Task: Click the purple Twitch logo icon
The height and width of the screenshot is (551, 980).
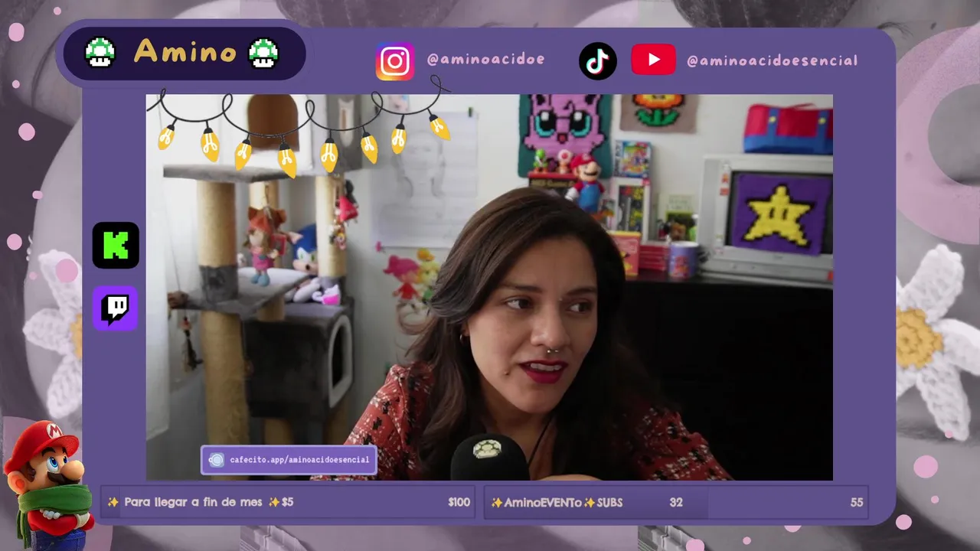Action: point(116,308)
